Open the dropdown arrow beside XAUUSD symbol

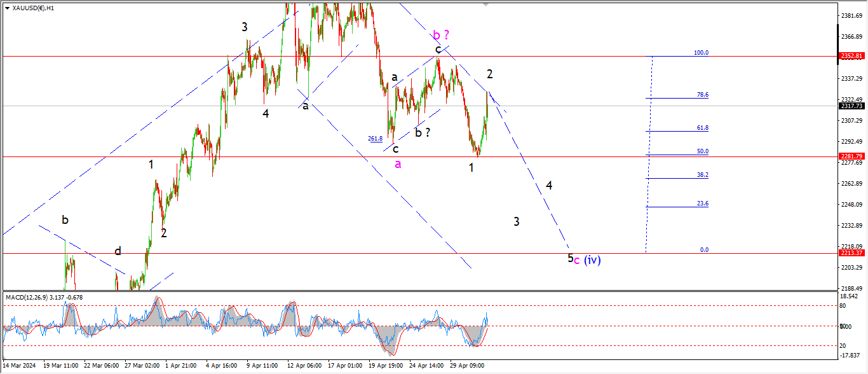coord(7,8)
